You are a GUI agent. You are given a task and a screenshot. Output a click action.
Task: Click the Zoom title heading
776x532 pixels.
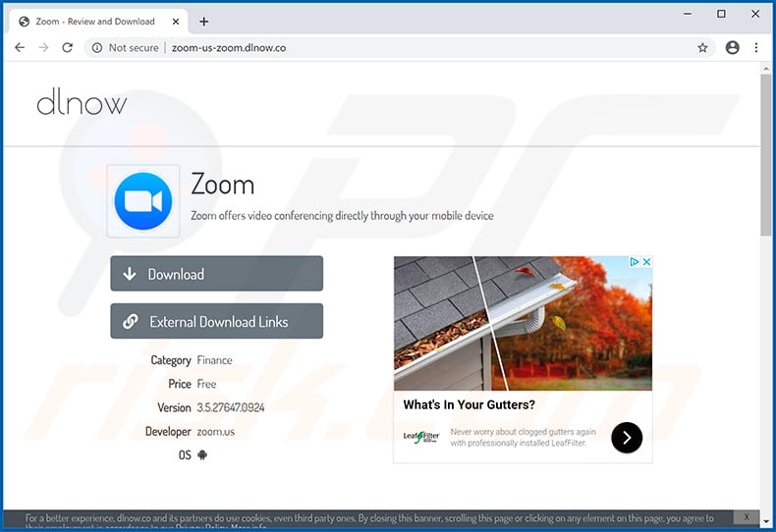tap(223, 185)
